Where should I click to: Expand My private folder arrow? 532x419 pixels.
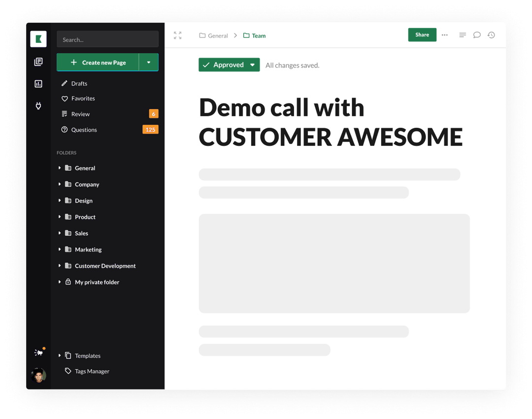(x=60, y=282)
